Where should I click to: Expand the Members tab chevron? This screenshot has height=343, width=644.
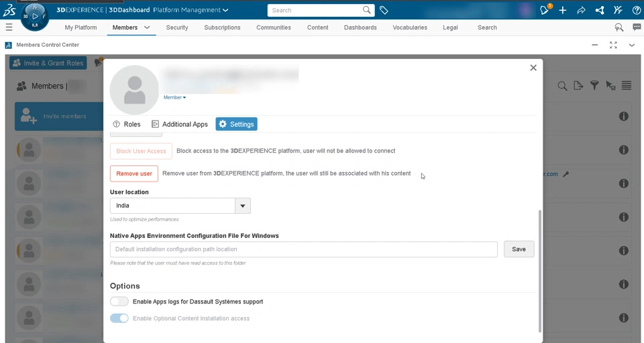point(147,27)
